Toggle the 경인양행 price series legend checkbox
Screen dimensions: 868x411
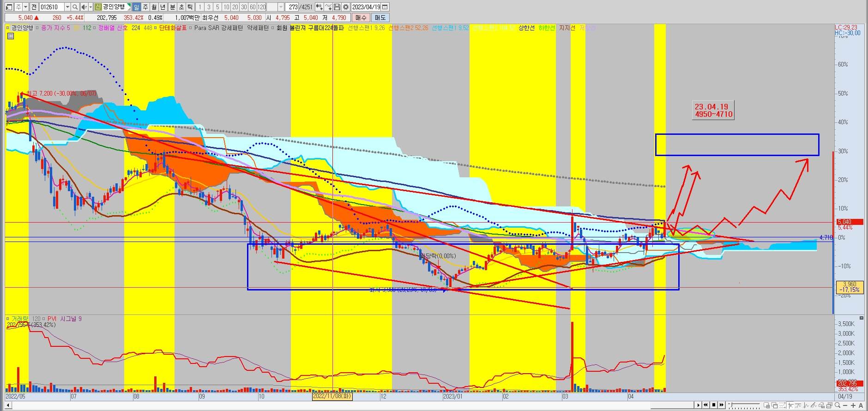tap(8, 28)
